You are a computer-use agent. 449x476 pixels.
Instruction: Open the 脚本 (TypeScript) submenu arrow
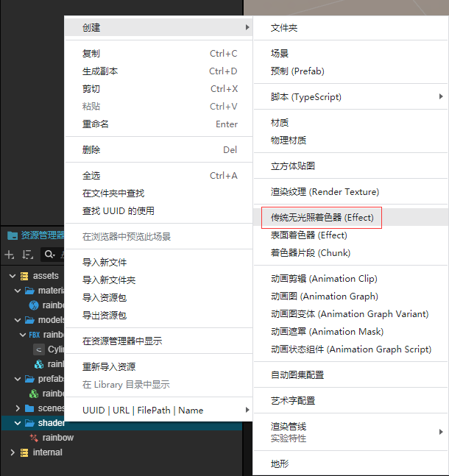coord(441,96)
